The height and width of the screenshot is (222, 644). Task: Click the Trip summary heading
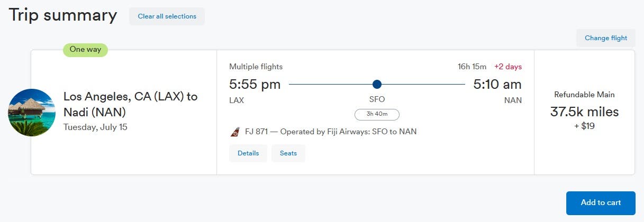coord(62,15)
